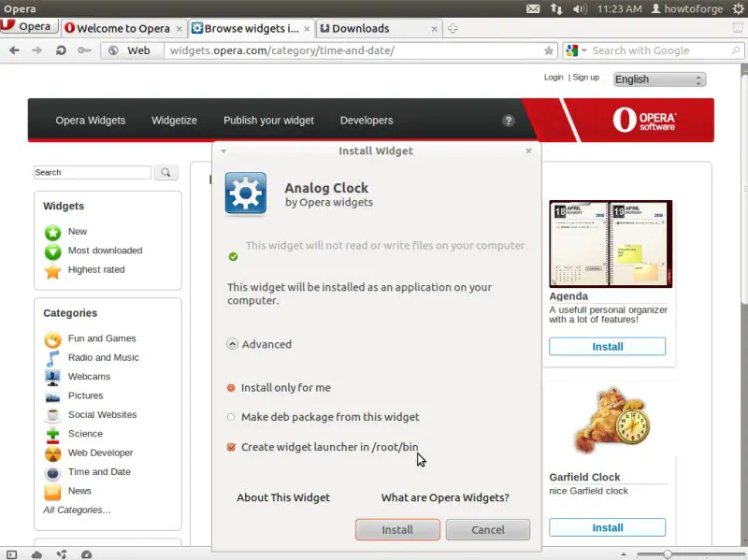Open What are Opera Widgets link

445,497
